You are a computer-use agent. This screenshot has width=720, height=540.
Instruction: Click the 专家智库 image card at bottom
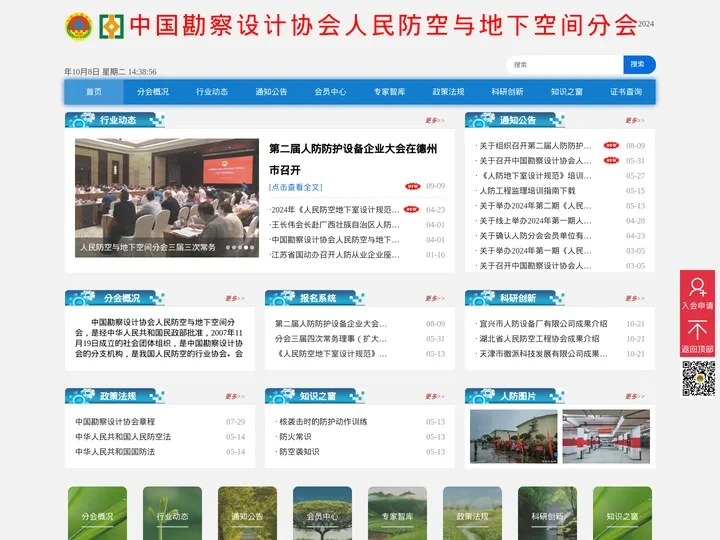pos(397,513)
